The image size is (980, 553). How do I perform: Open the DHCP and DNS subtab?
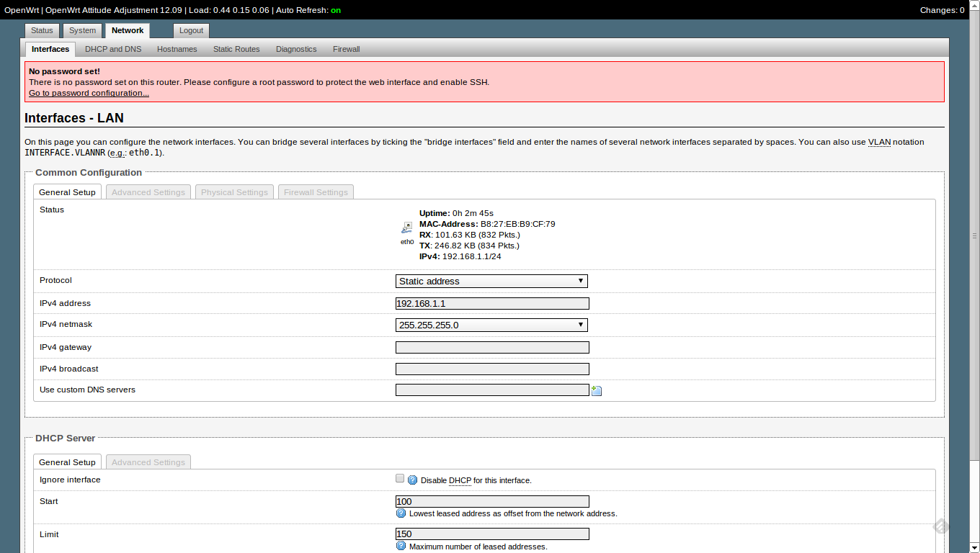click(x=113, y=49)
